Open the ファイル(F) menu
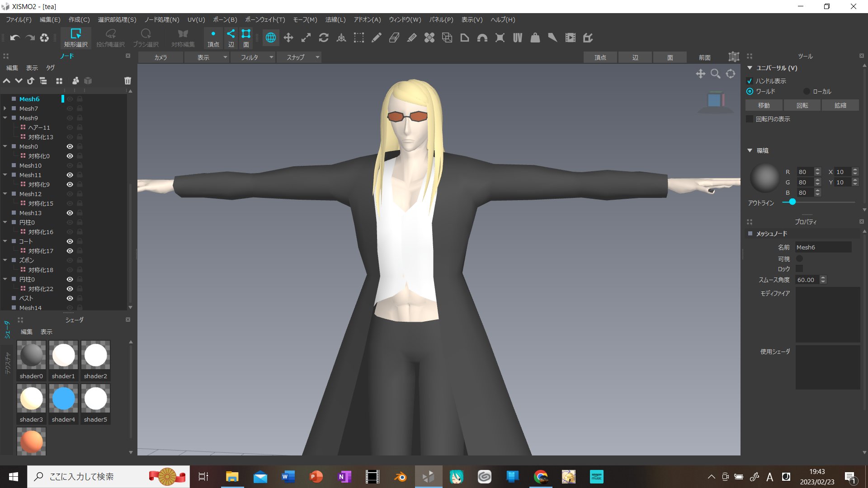868x488 pixels. [x=19, y=19]
